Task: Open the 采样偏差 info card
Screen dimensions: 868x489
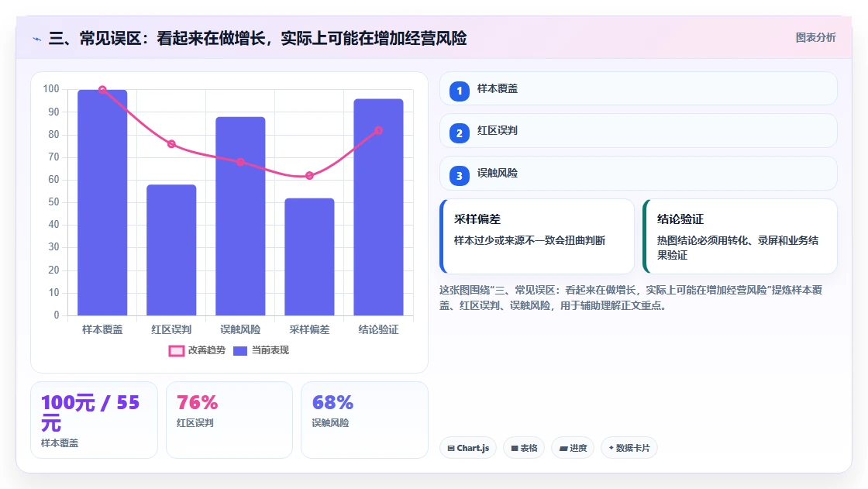Action: 537,236
